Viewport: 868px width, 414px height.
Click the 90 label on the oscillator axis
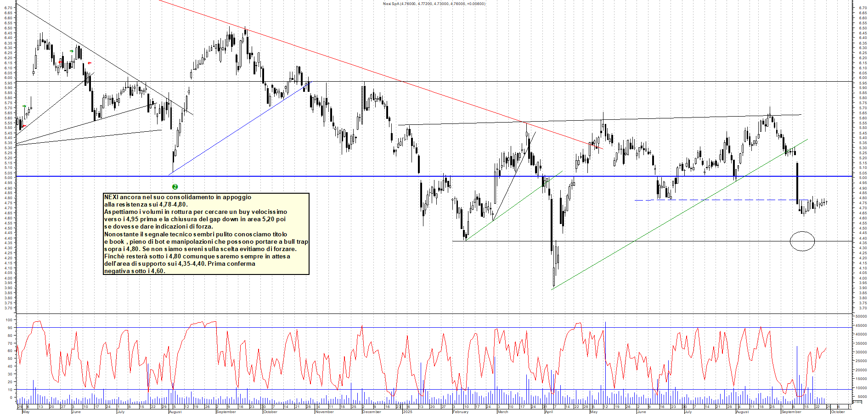click(x=9, y=327)
